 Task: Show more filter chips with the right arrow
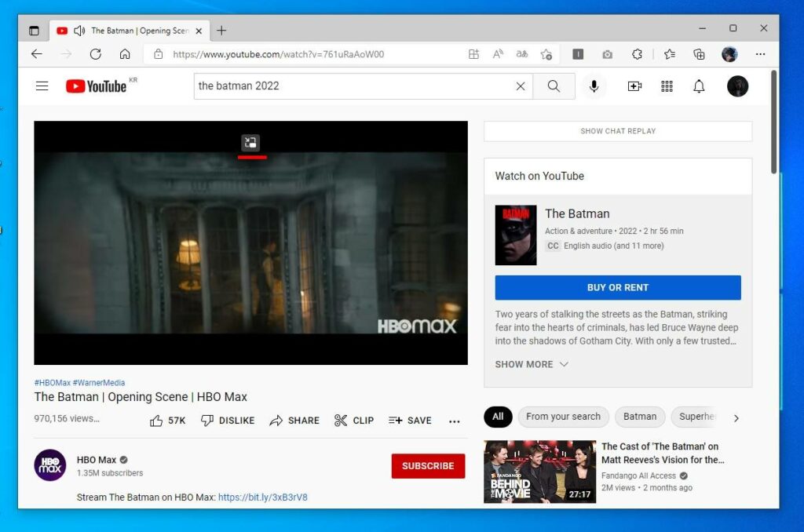[x=736, y=418]
